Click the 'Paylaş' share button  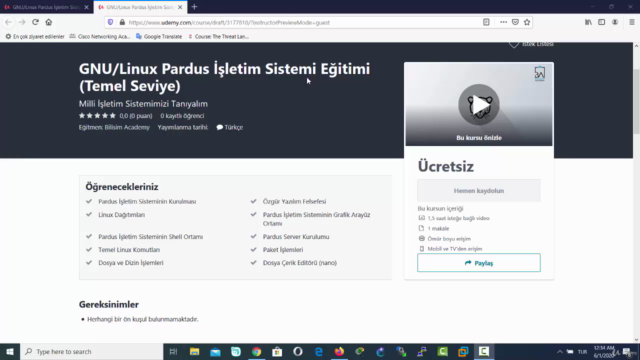click(x=479, y=263)
